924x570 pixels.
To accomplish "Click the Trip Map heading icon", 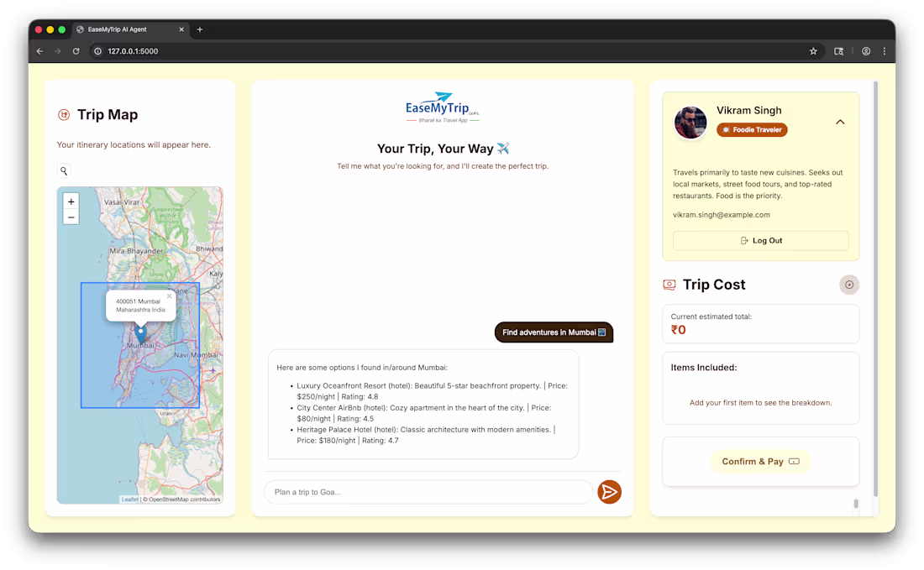I will 64,114.
